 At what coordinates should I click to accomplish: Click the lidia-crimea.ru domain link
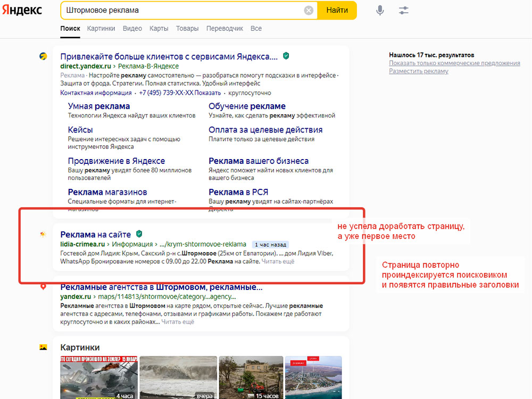[82, 244]
